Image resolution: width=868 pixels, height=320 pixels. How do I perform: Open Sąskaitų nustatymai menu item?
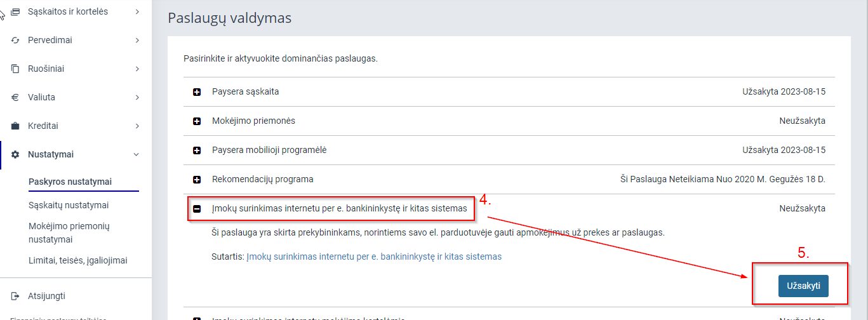click(69, 205)
